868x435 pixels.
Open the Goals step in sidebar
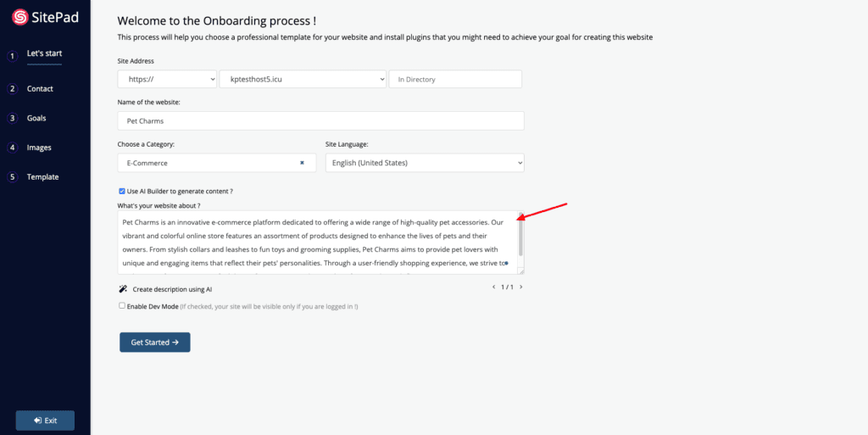pos(36,118)
